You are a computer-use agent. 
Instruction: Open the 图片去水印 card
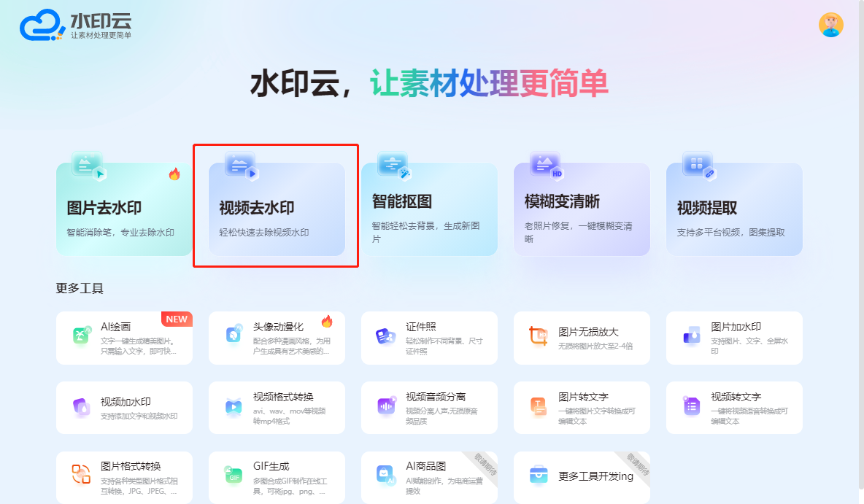coord(124,209)
